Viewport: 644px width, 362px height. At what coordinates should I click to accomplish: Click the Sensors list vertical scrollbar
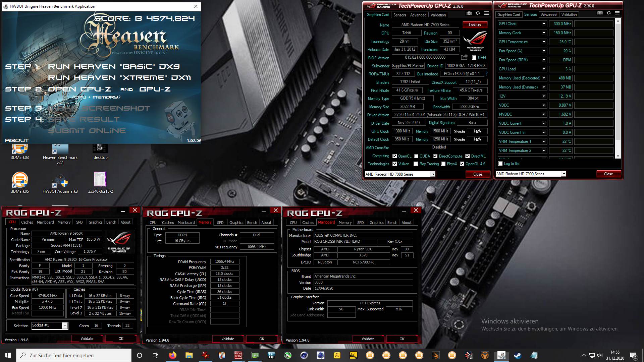(x=618, y=88)
